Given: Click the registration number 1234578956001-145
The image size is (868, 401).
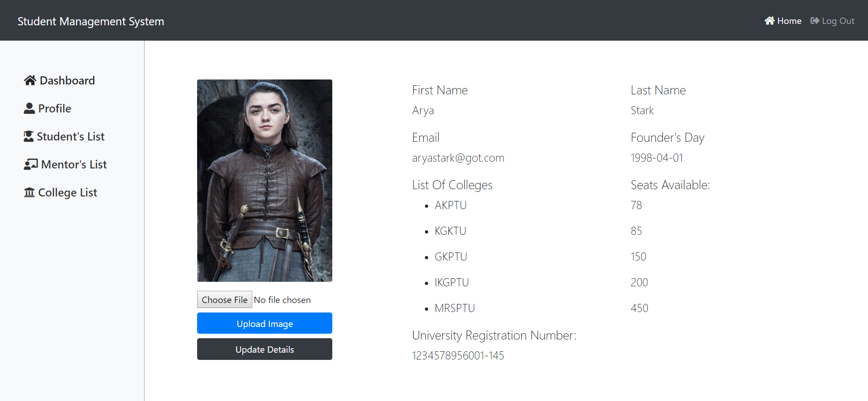Looking at the screenshot, I should pyautogui.click(x=458, y=356).
